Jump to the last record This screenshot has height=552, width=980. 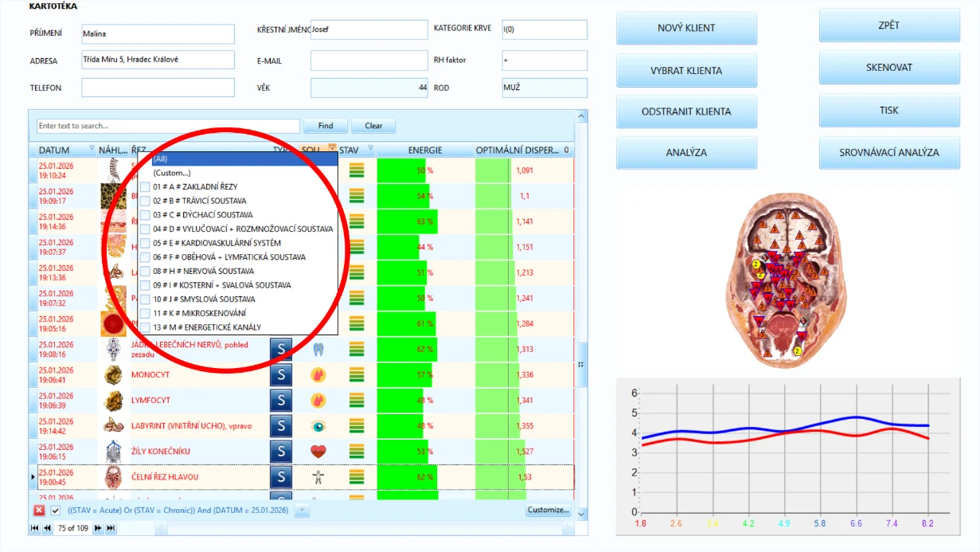pos(111,528)
